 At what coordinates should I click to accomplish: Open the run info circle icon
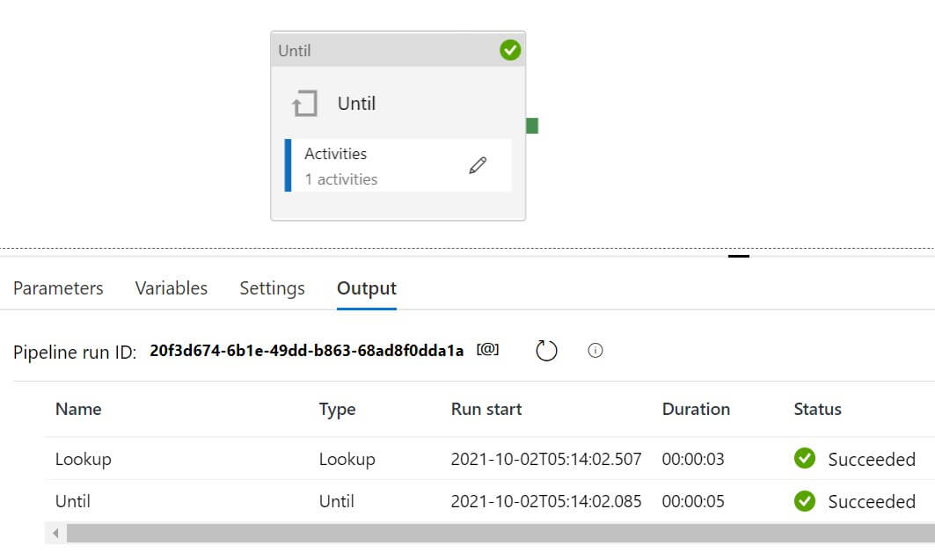(x=595, y=351)
